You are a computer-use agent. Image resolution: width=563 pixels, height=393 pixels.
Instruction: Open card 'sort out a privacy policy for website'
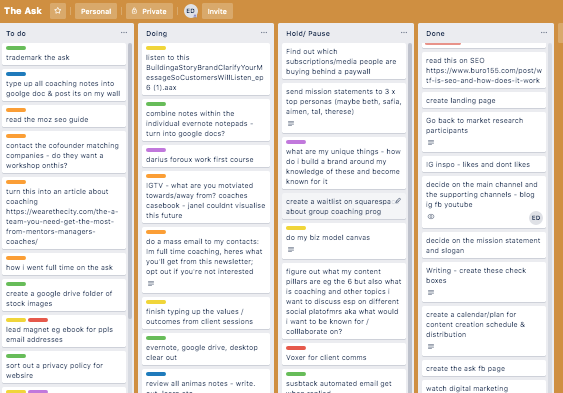click(64, 367)
